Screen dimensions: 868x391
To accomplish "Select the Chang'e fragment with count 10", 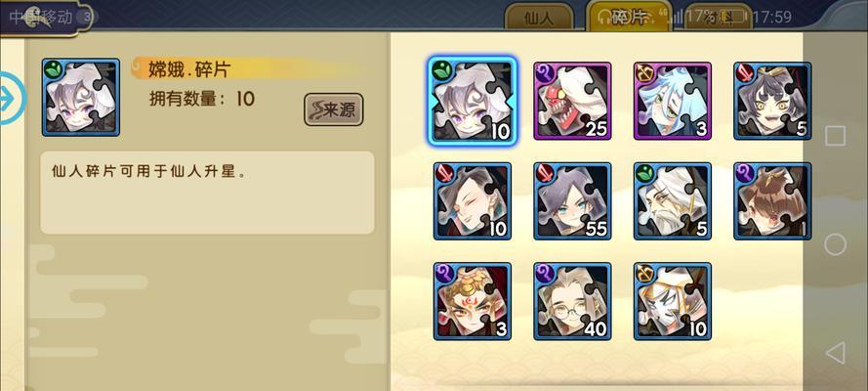I will point(473,101).
